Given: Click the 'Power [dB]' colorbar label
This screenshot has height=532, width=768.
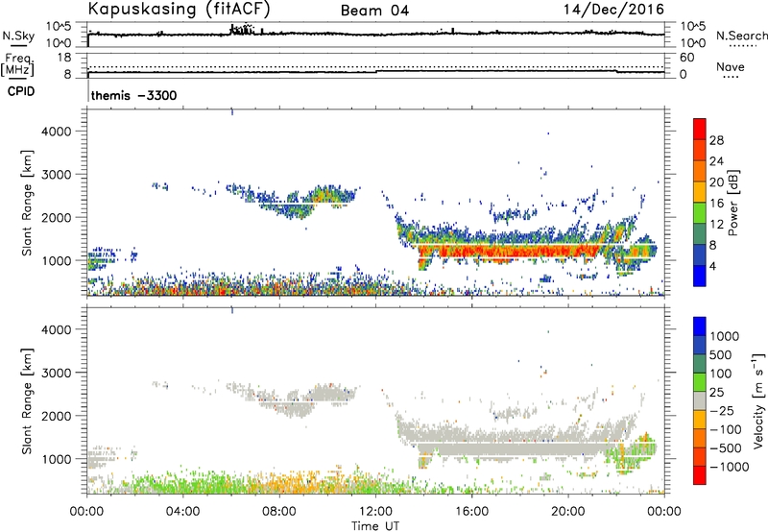Looking at the screenshot, I should click(x=732, y=203).
